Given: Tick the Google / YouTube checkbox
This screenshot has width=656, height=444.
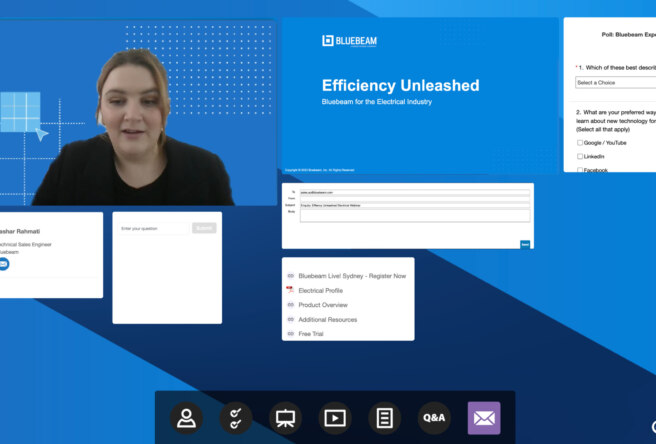Looking at the screenshot, I should (580, 143).
